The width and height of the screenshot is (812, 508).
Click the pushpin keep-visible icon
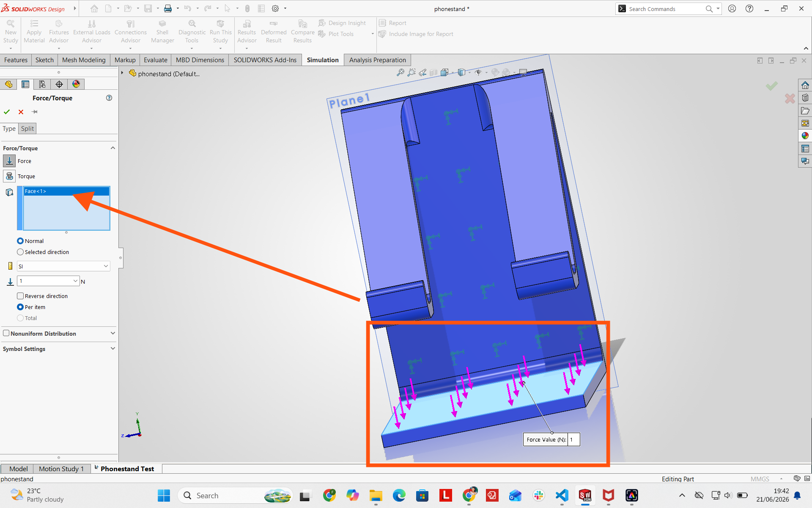pos(35,112)
